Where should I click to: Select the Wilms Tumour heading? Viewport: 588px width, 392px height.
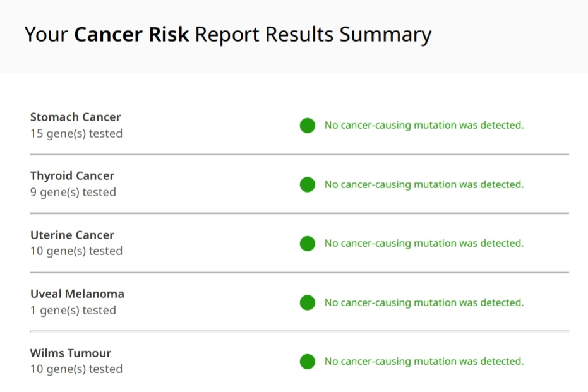[71, 353]
